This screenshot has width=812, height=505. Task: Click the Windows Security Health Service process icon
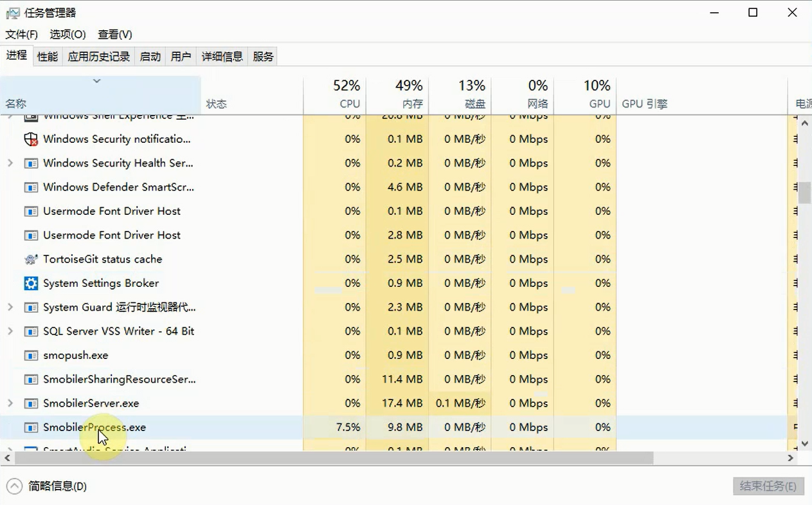click(31, 163)
